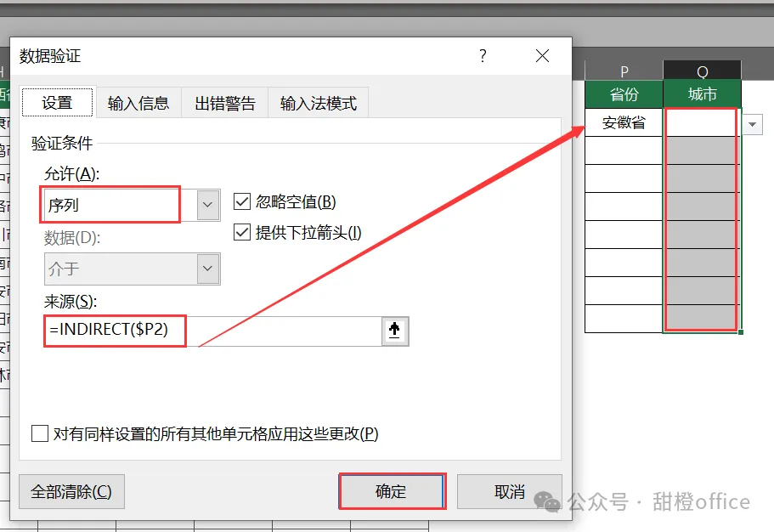Toggle the 忽略空值 checkbox

point(242,201)
